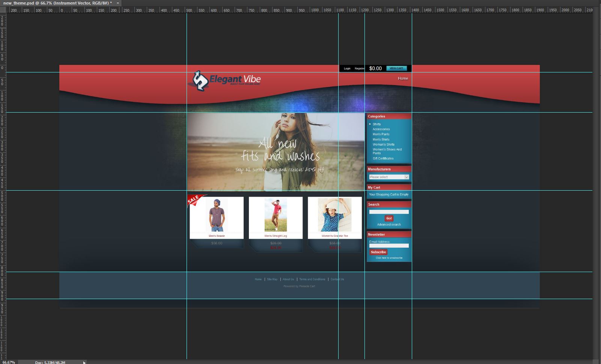
Task: Click the Register link in mockup header
Action: point(360,69)
